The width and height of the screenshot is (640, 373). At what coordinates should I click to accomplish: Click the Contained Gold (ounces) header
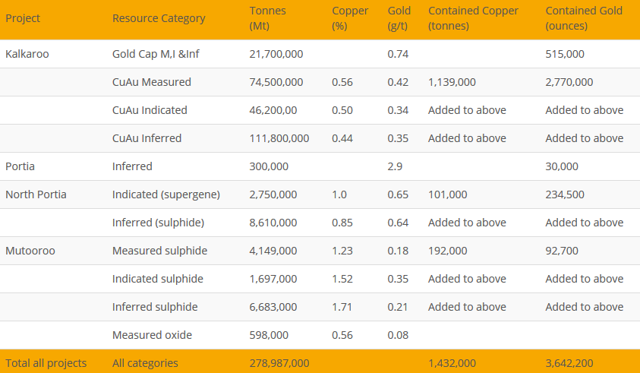584,18
